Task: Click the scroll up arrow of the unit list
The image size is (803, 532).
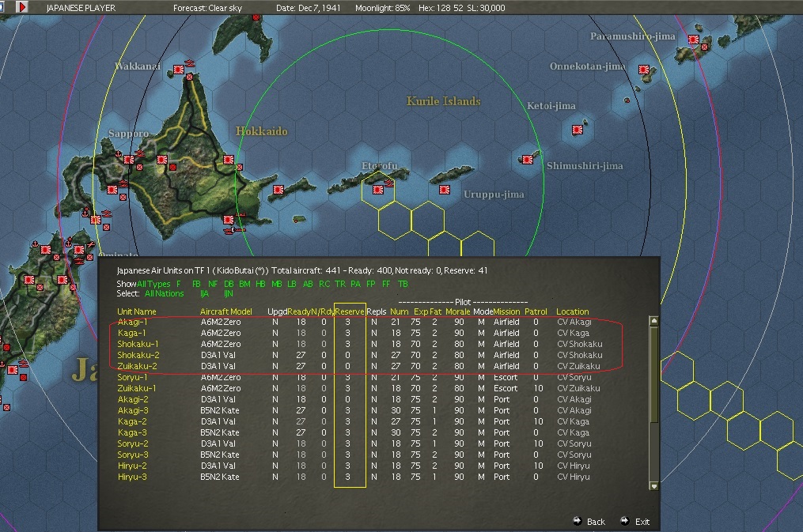Action: point(653,320)
